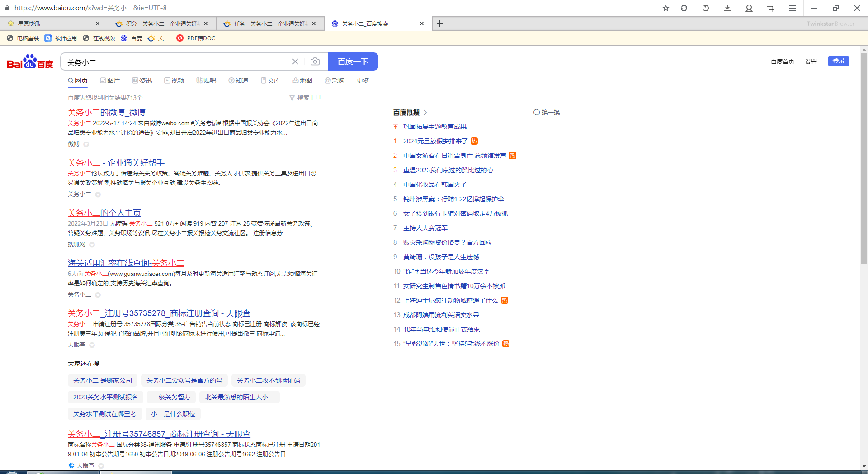Click the bookmark star icon in address bar
The image size is (868, 474).
(665, 8)
